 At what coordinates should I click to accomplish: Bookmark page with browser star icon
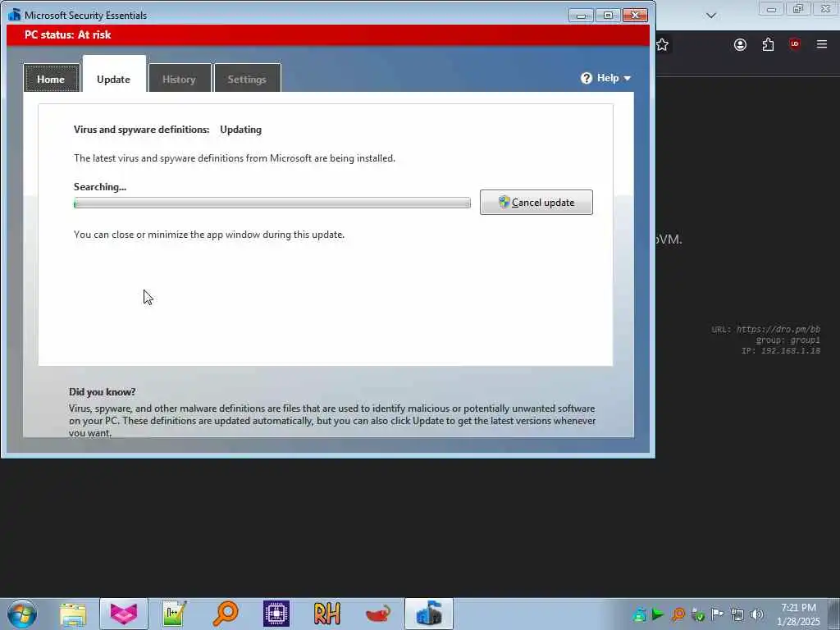[x=663, y=44]
